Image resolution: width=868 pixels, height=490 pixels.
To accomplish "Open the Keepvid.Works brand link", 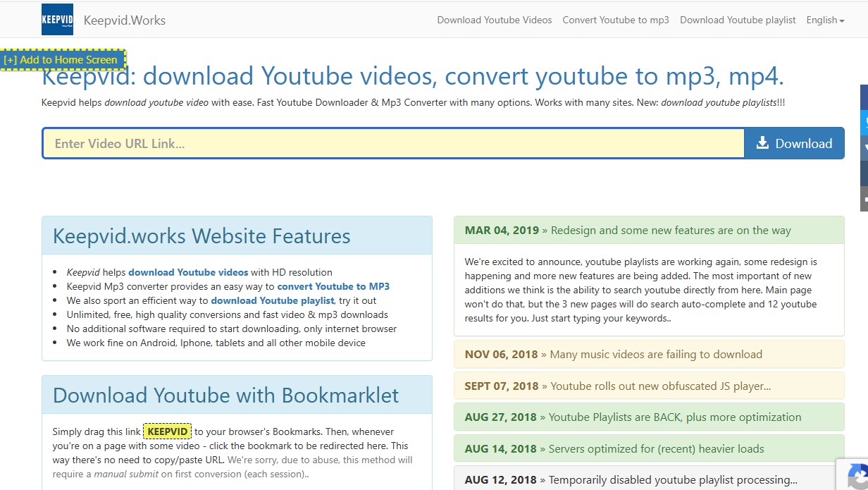I will tap(125, 20).
